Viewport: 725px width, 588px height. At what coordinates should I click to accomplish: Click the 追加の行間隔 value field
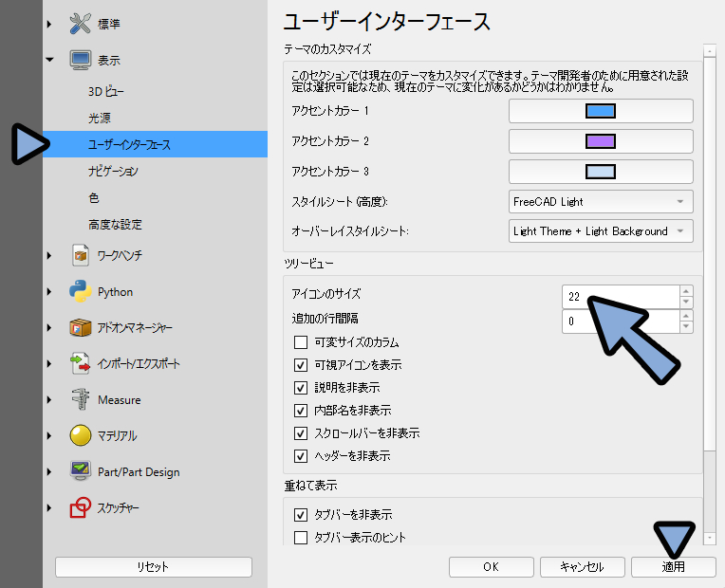(x=621, y=322)
